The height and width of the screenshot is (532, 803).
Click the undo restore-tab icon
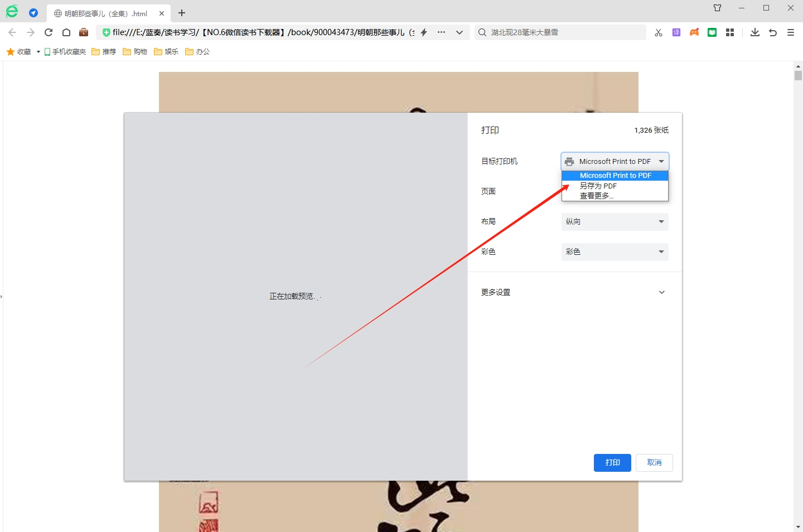pyautogui.click(x=773, y=32)
